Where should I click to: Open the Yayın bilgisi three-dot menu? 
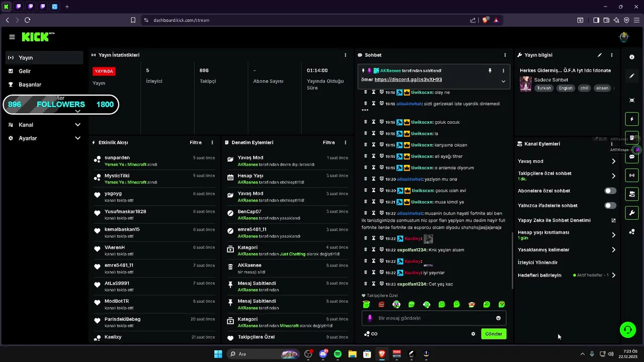[612, 55]
